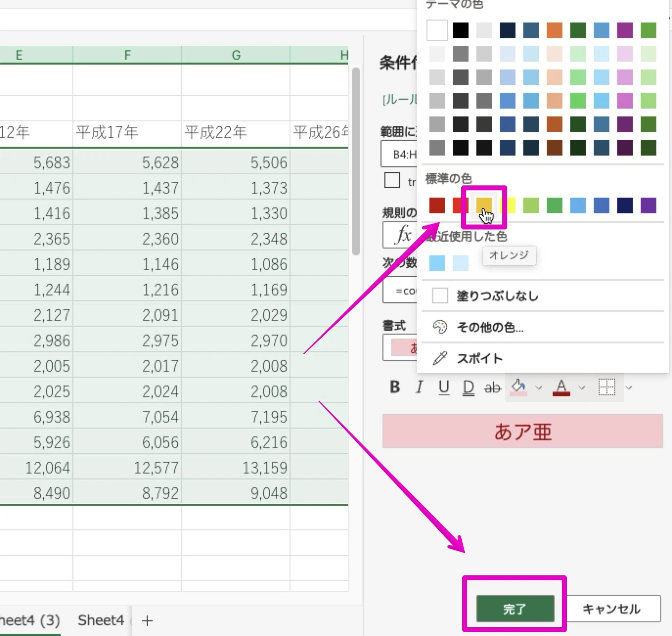This screenshot has height=636, width=672.
Task: Click the cell containing 2,986
Action: click(36, 340)
